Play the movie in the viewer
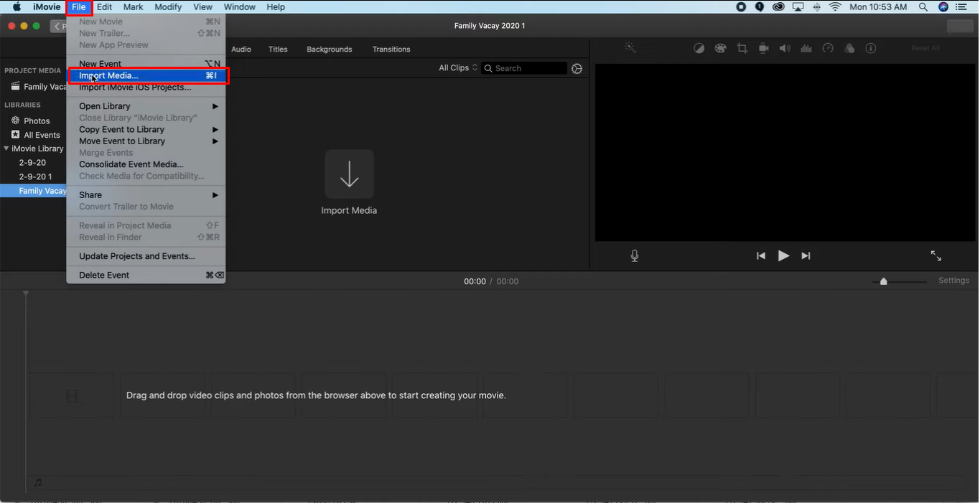 783,255
